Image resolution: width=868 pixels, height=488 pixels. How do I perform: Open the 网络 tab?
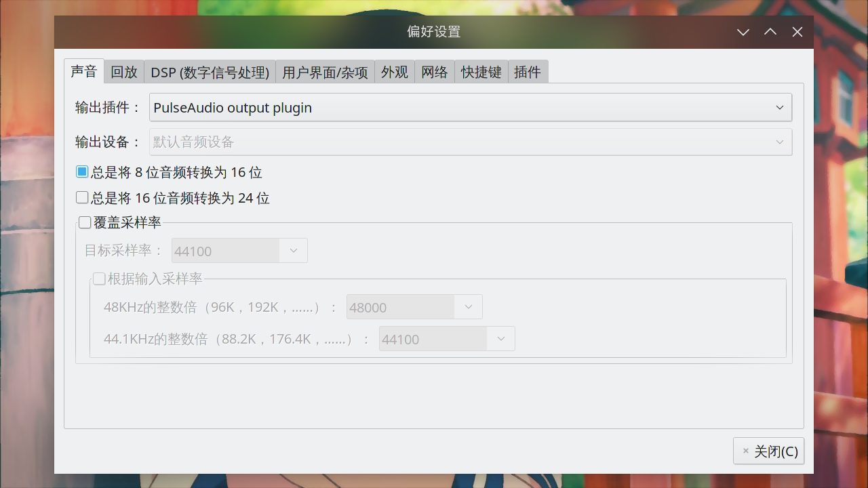434,72
